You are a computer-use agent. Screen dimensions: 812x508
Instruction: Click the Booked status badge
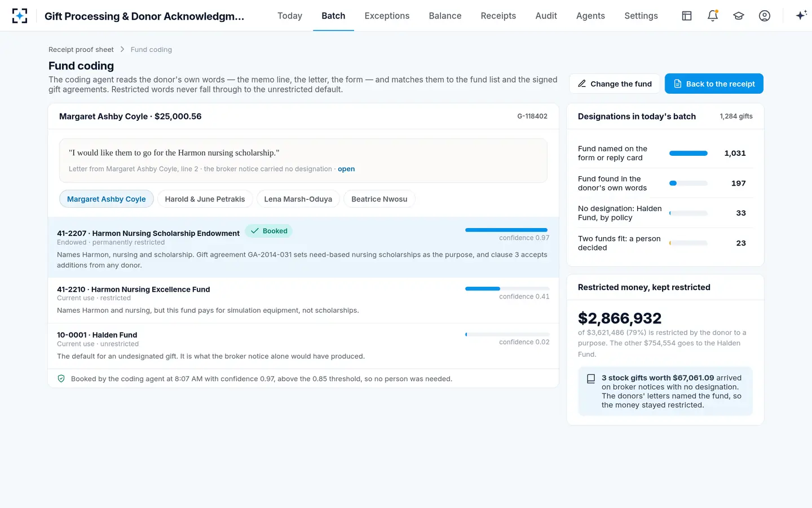click(x=269, y=231)
